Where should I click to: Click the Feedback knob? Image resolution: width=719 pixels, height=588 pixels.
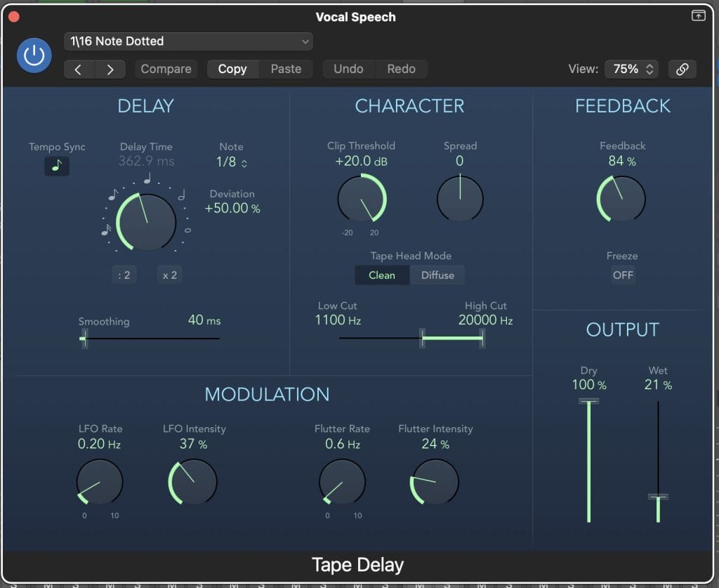coord(621,199)
